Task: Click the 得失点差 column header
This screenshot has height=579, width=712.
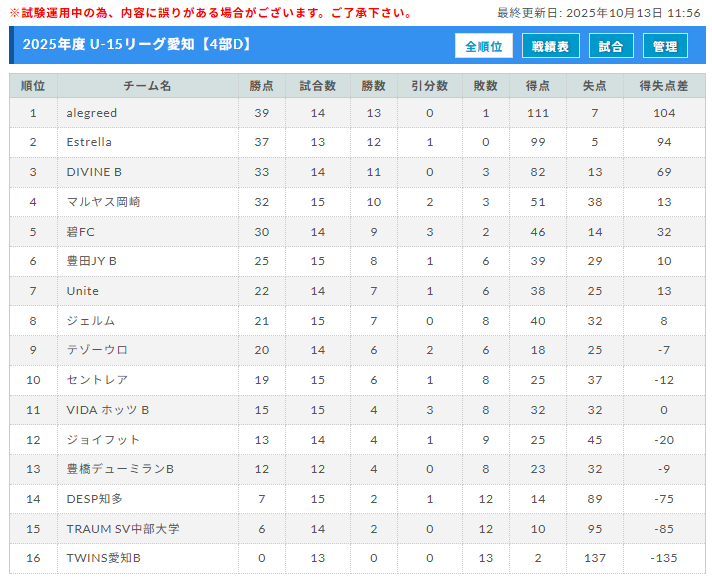Action: (664, 86)
